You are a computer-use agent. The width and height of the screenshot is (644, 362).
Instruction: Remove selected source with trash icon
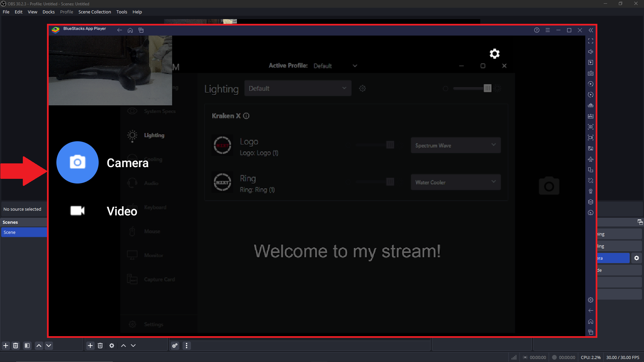[x=100, y=346]
